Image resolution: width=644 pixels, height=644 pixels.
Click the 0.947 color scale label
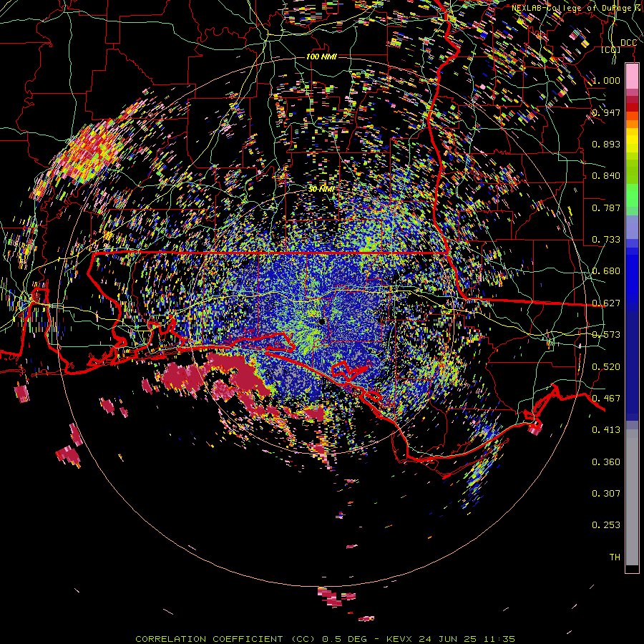(x=606, y=112)
